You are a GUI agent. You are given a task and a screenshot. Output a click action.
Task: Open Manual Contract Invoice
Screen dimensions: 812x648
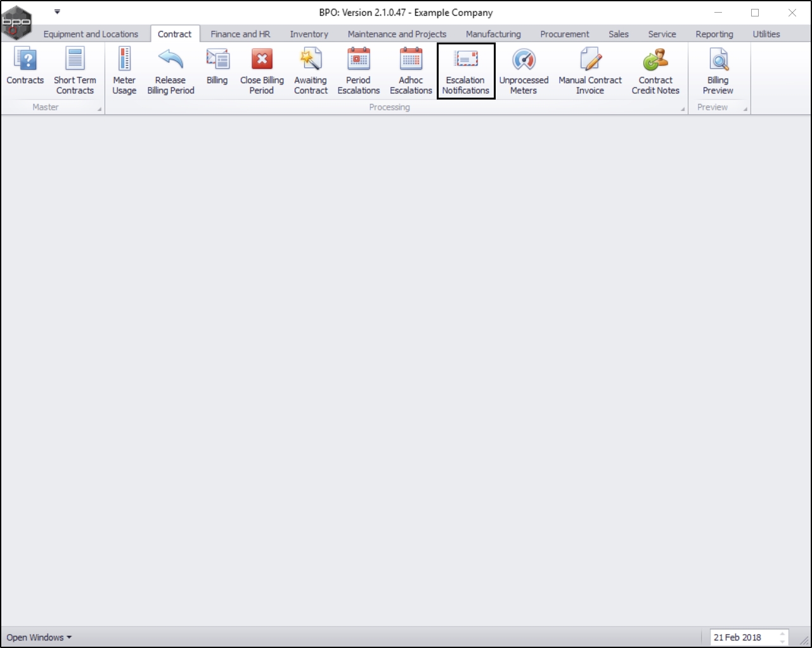(590, 71)
